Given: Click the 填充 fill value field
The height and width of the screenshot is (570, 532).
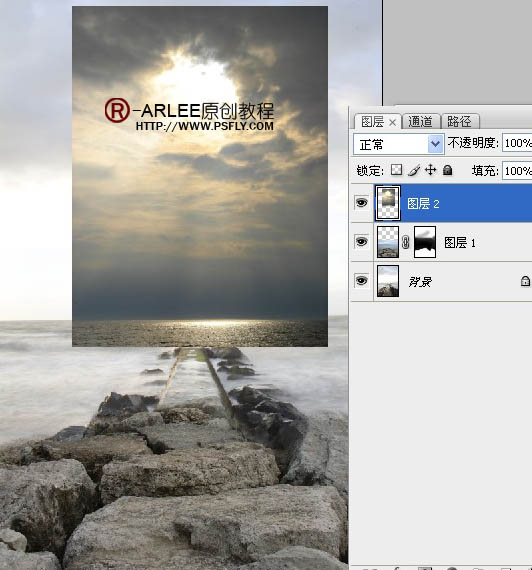Looking at the screenshot, I should click(517, 170).
